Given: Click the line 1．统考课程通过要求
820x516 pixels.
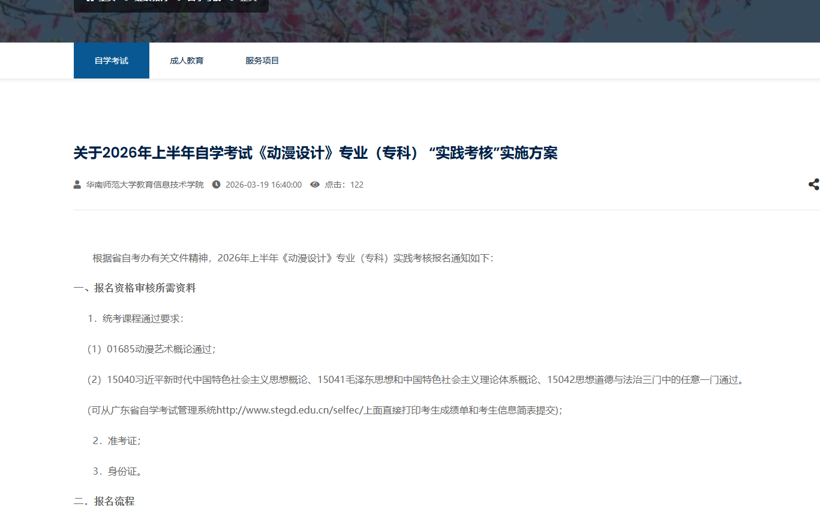Looking at the screenshot, I should (x=135, y=319).
